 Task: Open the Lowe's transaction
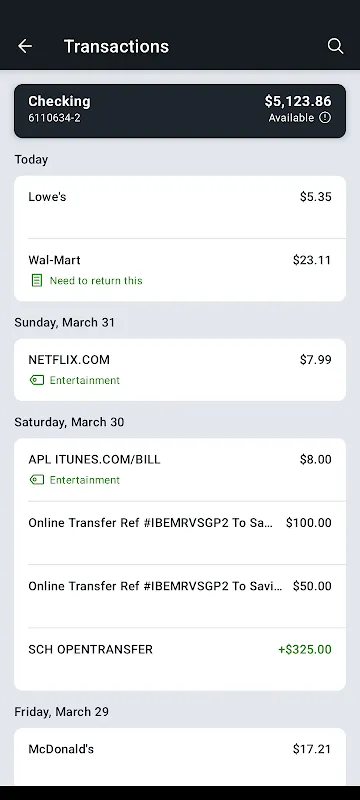(180, 207)
